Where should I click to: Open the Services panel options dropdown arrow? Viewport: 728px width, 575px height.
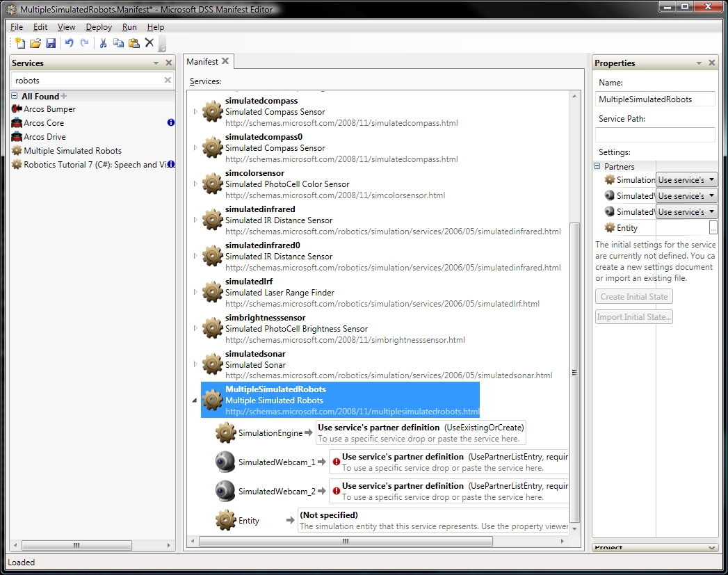click(156, 63)
